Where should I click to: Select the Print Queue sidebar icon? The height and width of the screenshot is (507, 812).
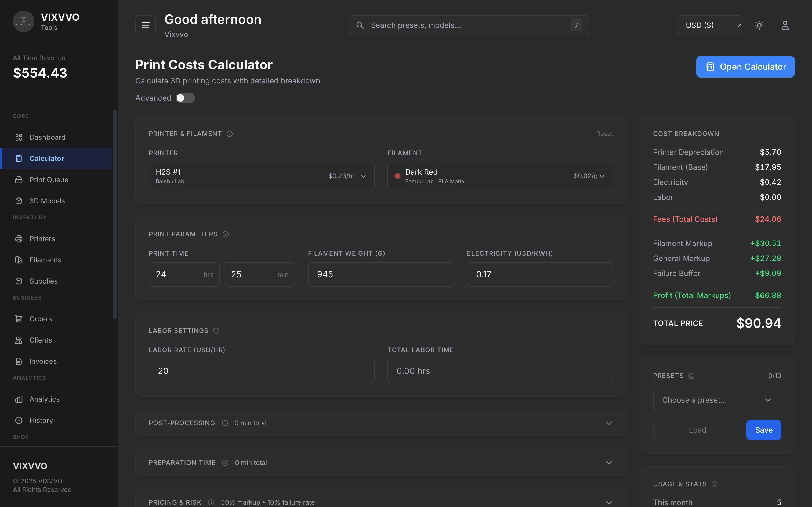tap(19, 180)
